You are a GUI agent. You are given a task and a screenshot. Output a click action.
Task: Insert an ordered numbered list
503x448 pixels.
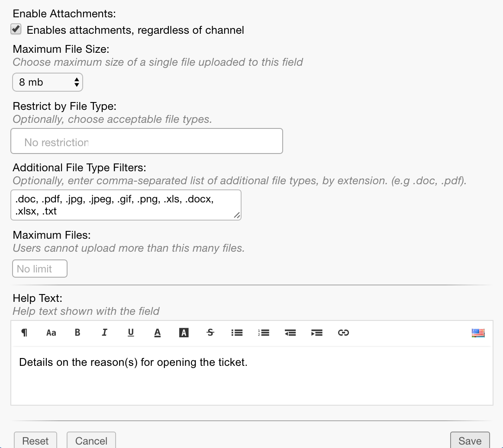coord(264,333)
